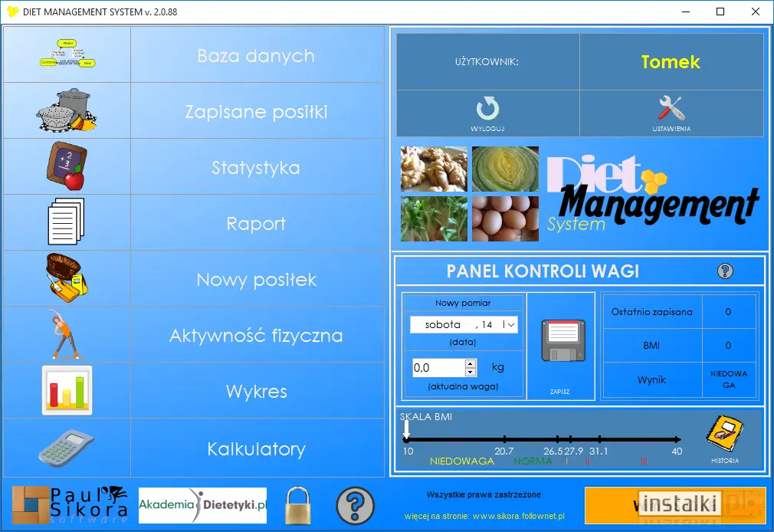Click the chalkboard and apple Statystyka icon

[x=67, y=166]
